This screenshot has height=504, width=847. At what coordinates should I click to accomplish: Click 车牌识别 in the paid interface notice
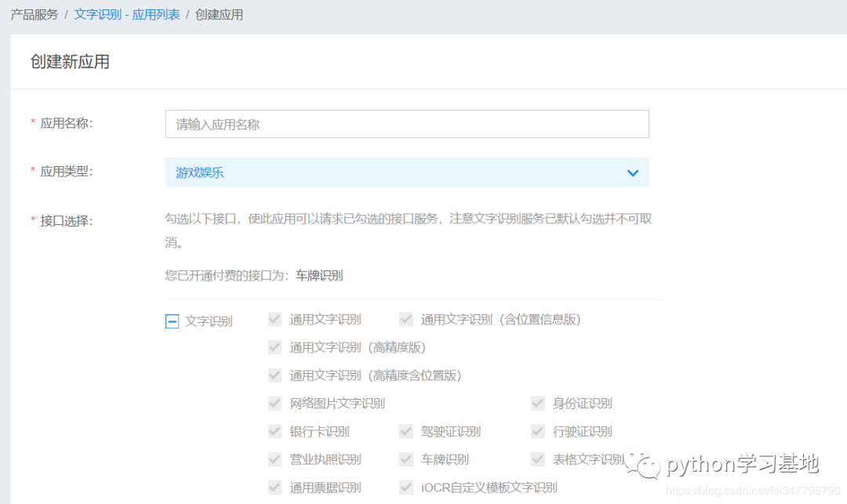click(319, 276)
